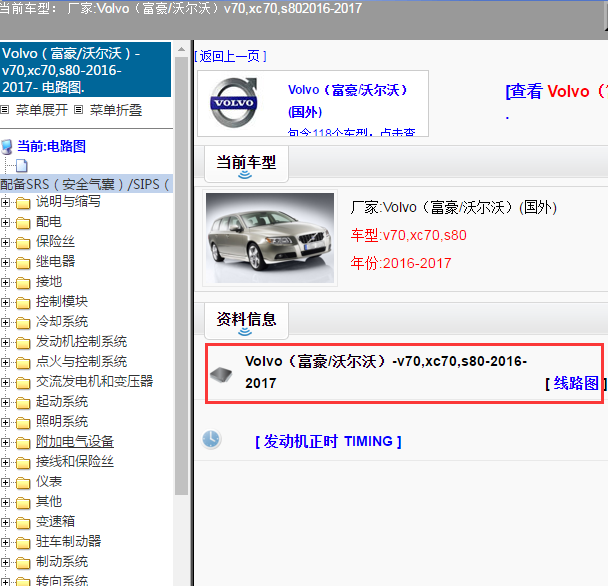Viewport: 608px width, 586px height.
Task: Expand the 配电 tree node
Action: (x=5, y=222)
